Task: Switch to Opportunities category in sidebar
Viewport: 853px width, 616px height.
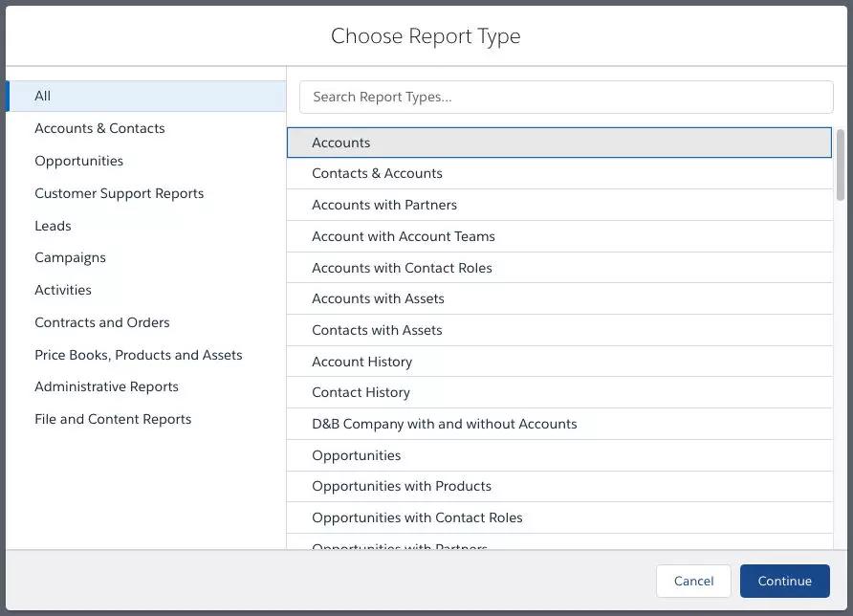Action: [78, 161]
